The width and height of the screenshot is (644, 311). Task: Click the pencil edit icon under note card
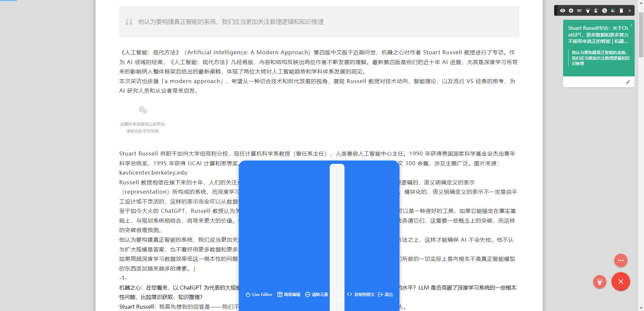coord(628,82)
